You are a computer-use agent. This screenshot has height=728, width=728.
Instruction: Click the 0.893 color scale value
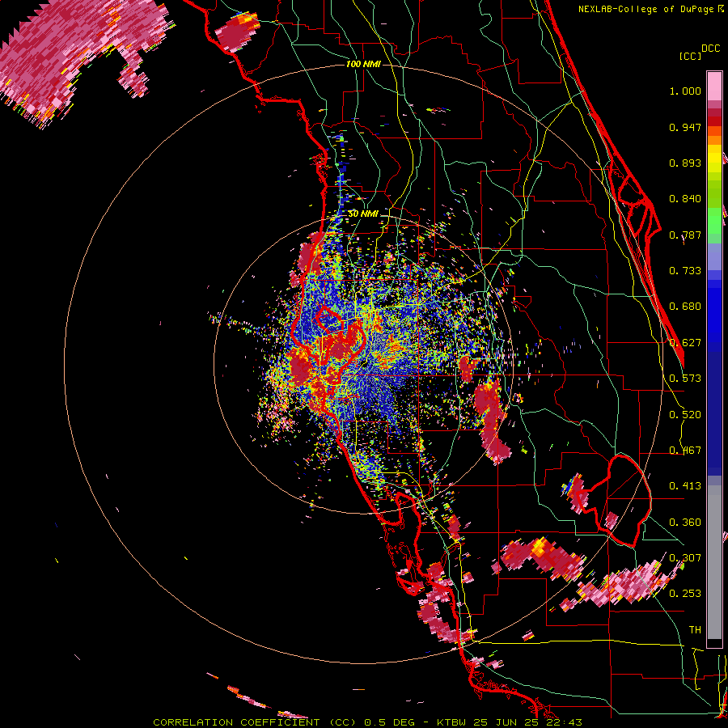tap(685, 163)
